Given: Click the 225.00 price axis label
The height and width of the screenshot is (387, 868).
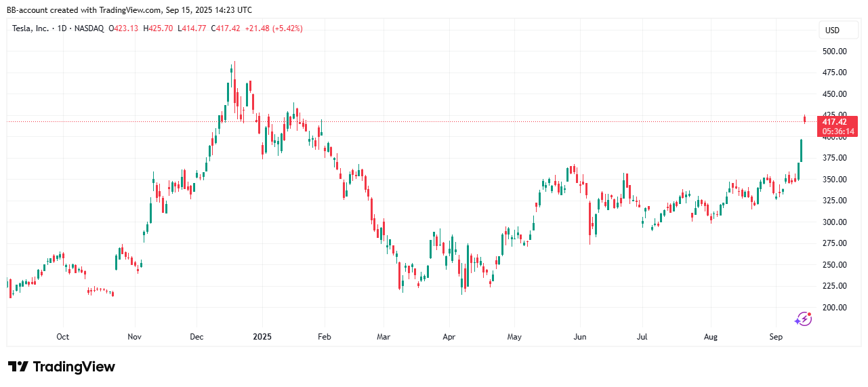Looking at the screenshot, I should [835, 286].
